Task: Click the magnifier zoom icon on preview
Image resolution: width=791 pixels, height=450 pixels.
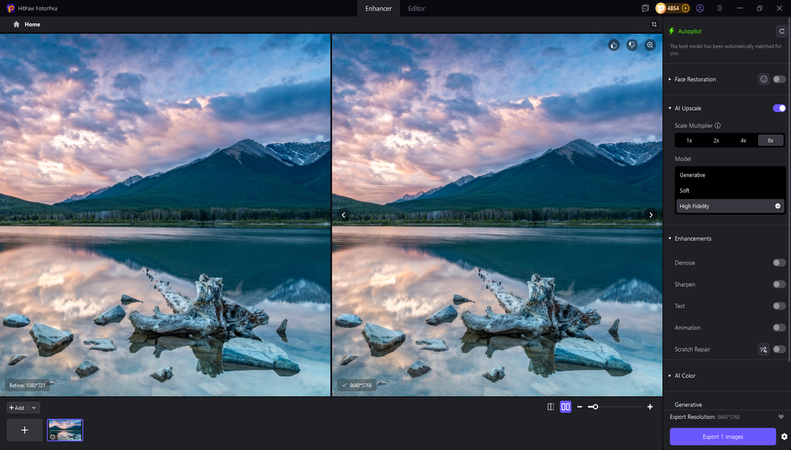Action: coord(650,45)
